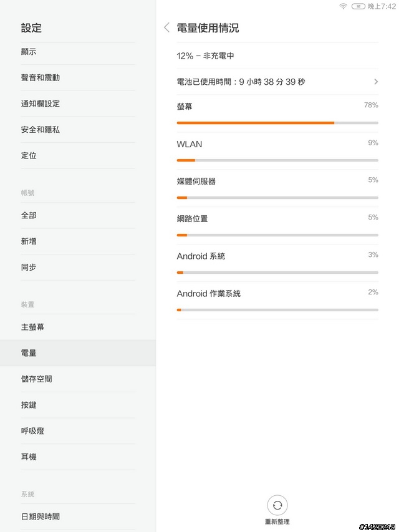Open 定位 settings

[x=78, y=155]
